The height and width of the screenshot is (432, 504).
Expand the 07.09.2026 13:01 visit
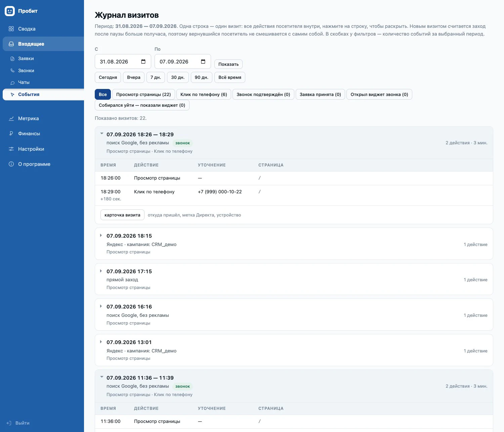point(101,342)
